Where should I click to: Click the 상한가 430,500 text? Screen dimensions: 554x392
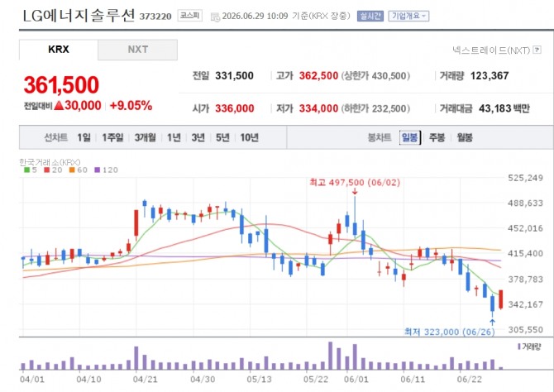coord(375,75)
